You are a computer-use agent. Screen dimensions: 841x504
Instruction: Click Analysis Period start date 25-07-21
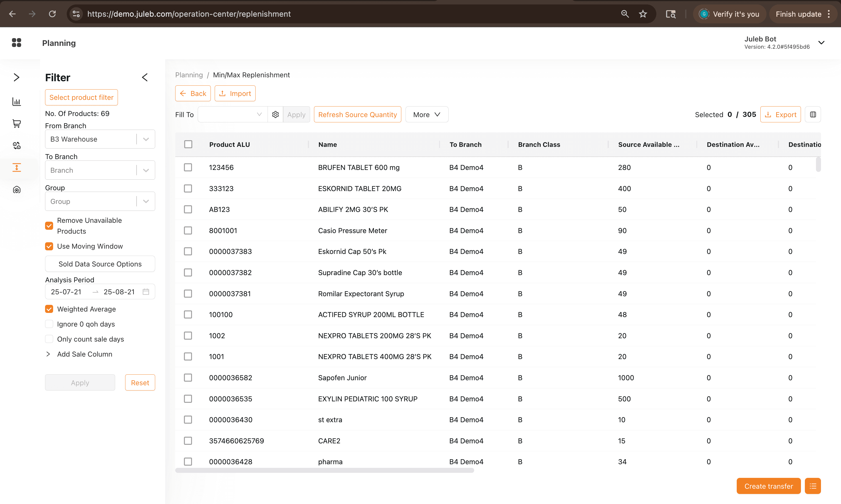click(x=66, y=292)
